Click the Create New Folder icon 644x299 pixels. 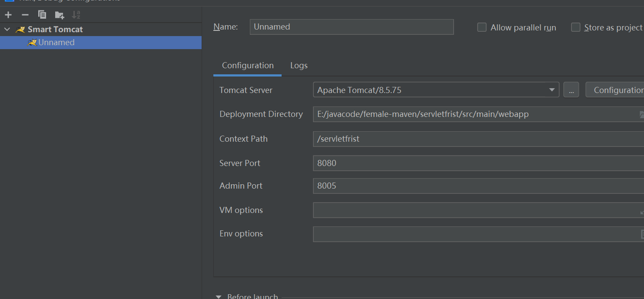60,15
